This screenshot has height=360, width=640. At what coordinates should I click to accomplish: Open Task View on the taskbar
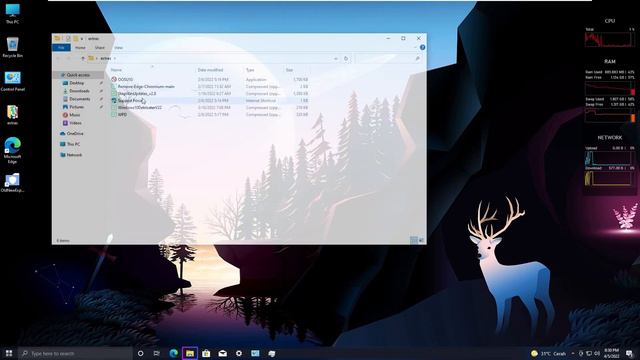157,353
